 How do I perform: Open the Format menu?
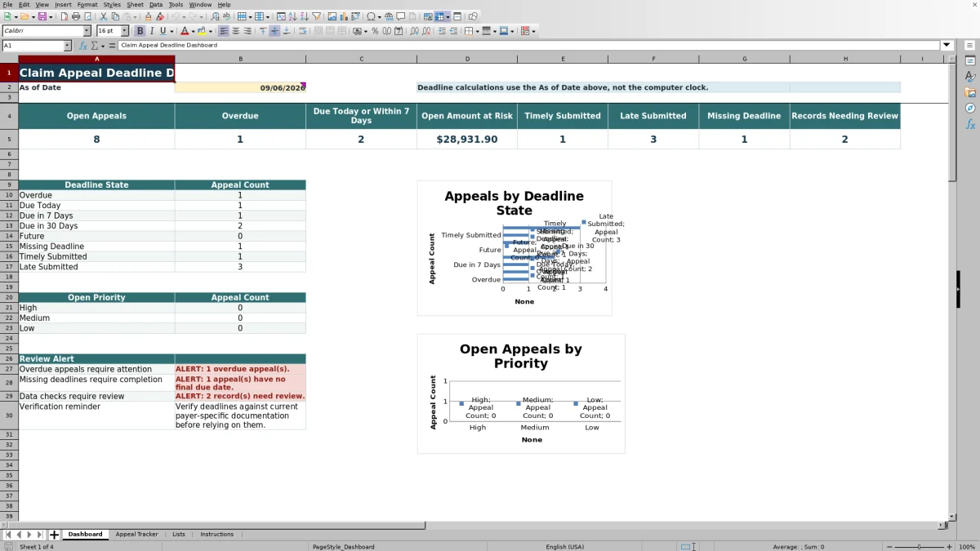87,5
